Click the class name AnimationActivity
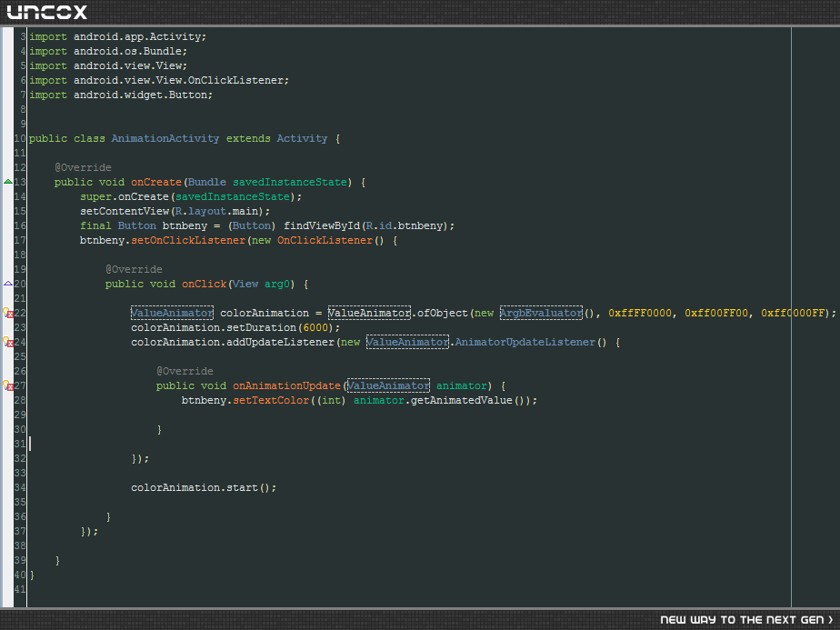 165,138
